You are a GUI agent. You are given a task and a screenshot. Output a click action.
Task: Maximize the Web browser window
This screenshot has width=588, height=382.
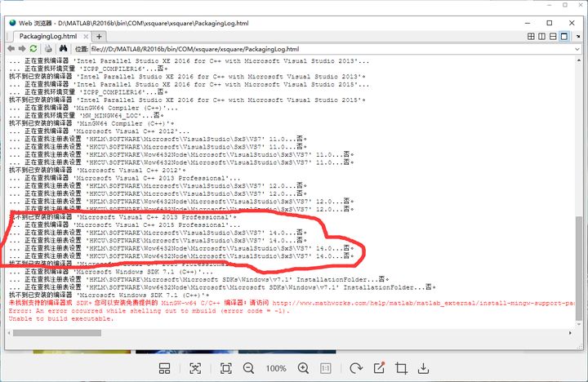550,23
